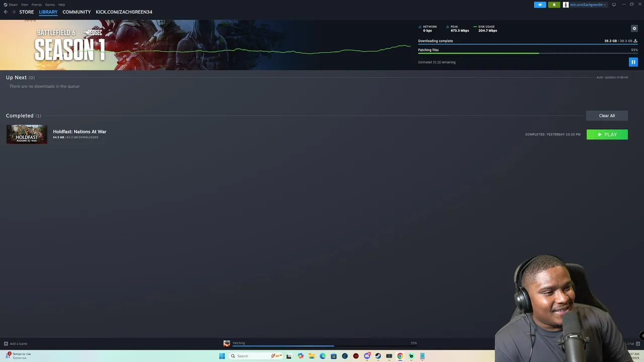Click the profile avatar beside the account name
The width and height of the screenshot is (644, 362).
566,5
